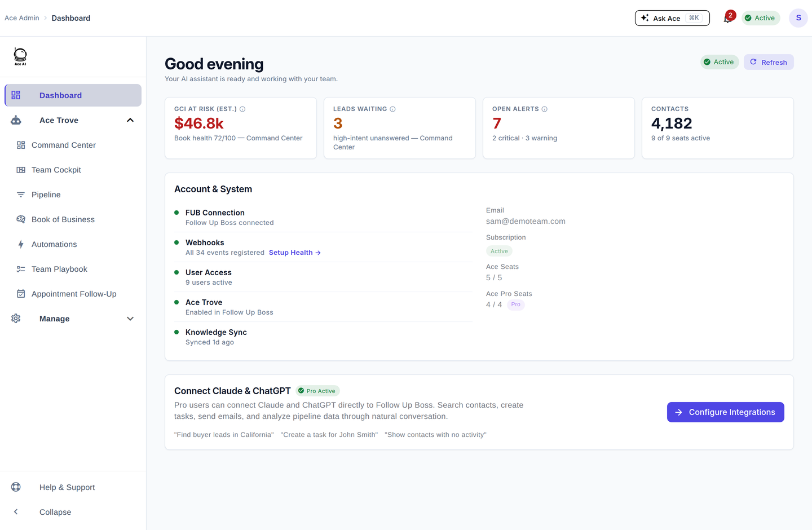This screenshot has width=812, height=530.
Task: Open the GCI at Risk card
Action: pos(241,128)
